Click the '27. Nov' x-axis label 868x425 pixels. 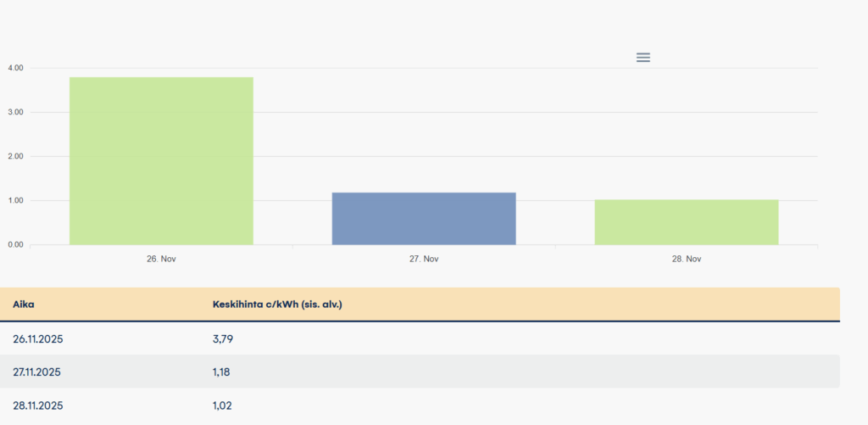click(424, 259)
